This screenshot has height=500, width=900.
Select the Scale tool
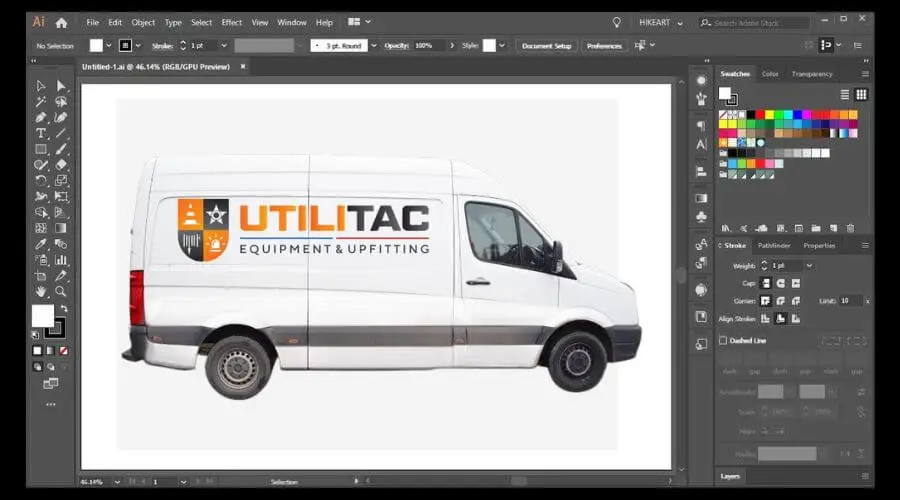[x=61, y=181]
